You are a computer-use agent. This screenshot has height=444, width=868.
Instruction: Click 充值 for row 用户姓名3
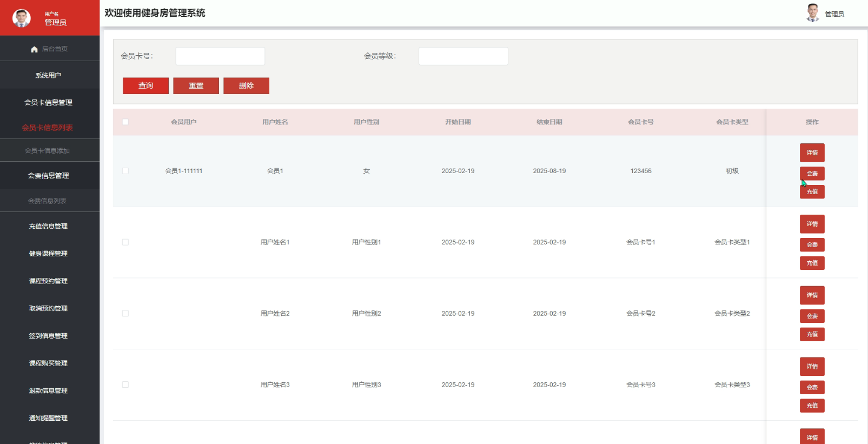tap(812, 406)
